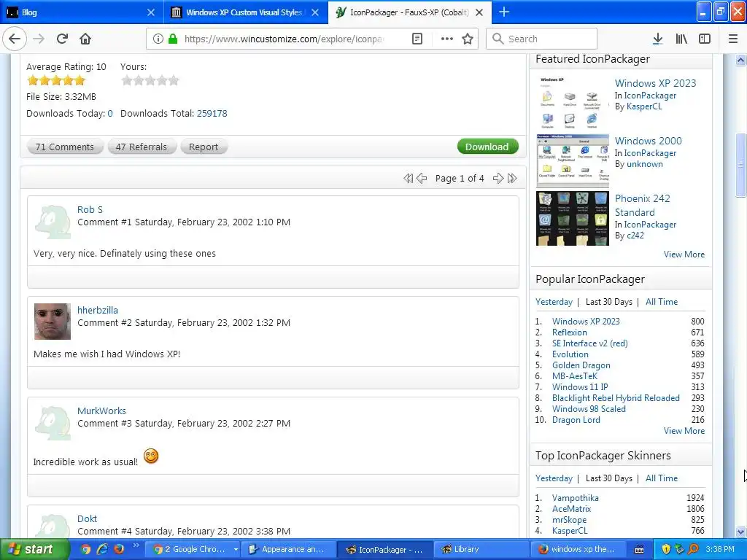Open the 71 Comments button
The image size is (747, 560).
pyautogui.click(x=65, y=147)
